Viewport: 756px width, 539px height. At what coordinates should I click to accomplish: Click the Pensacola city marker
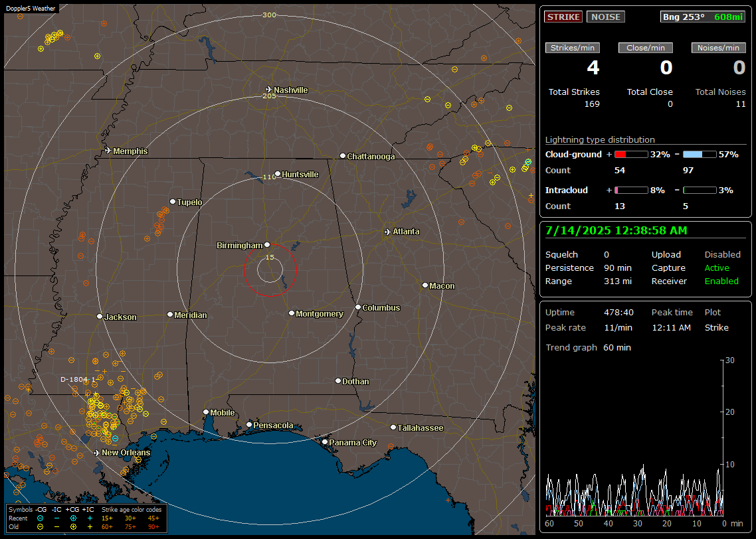coord(249,424)
